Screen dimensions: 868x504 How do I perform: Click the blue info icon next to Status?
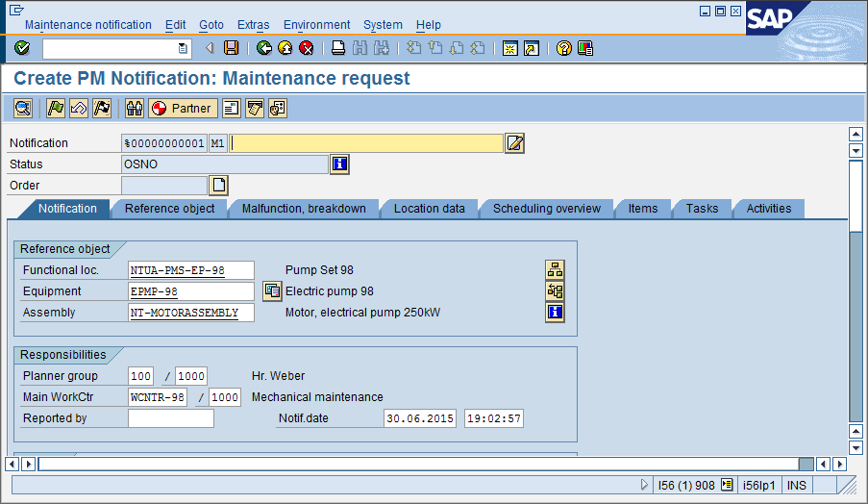point(339,164)
